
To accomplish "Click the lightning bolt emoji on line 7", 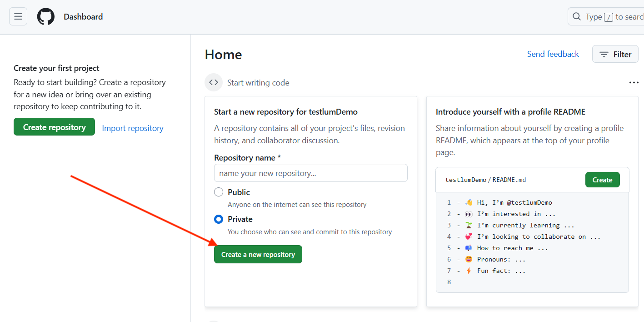I will [469, 271].
